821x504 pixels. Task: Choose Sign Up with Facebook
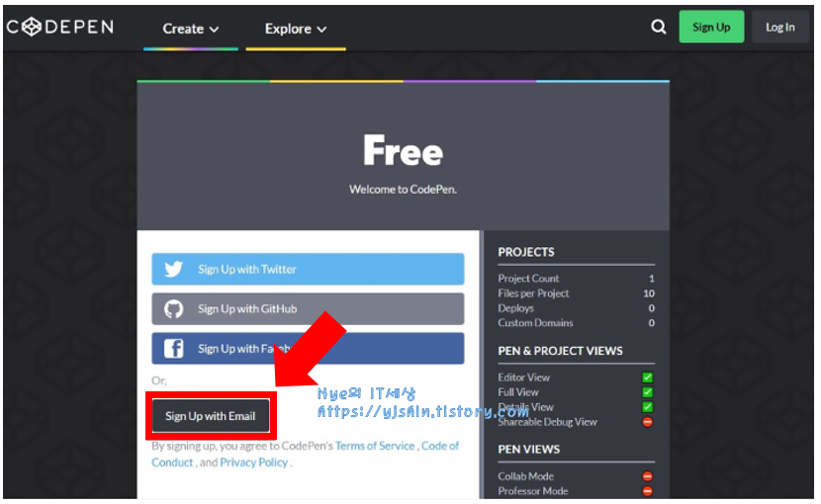pyautogui.click(x=308, y=349)
